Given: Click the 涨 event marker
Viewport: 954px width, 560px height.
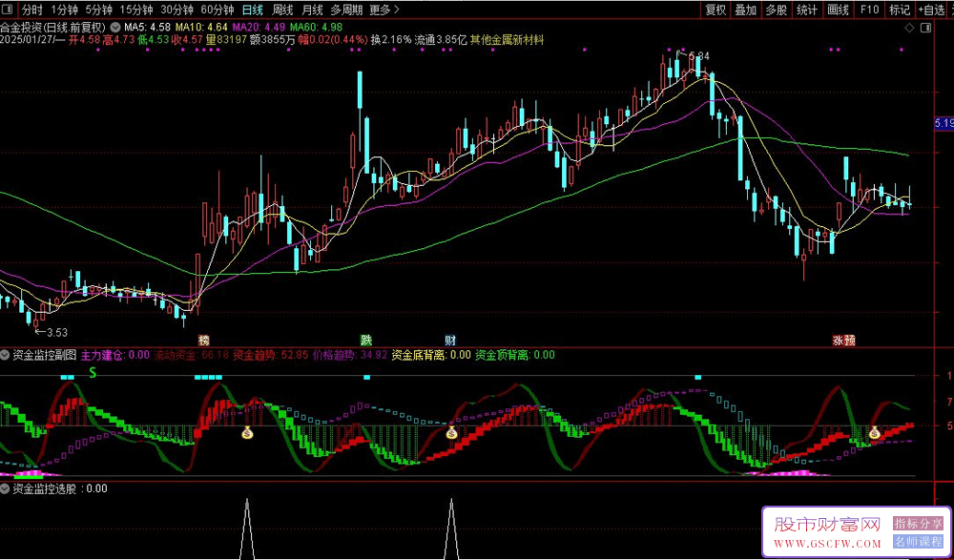Looking at the screenshot, I should click(838, 341).
